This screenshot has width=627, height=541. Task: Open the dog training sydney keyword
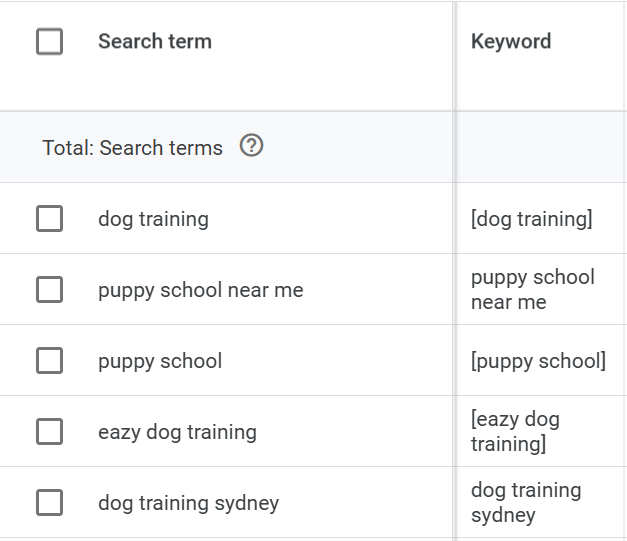click(x=525, y=502)
